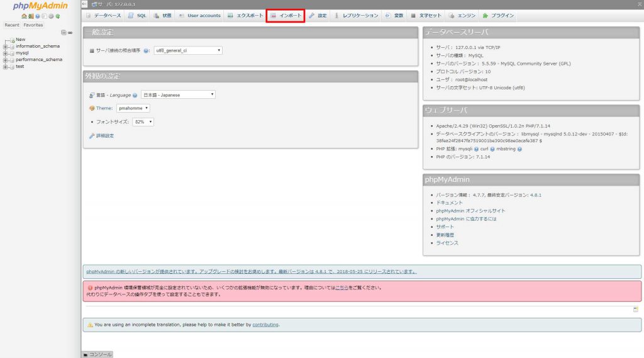
Task: Click the language icon beside 言語
Action: [x=92, y=95]
